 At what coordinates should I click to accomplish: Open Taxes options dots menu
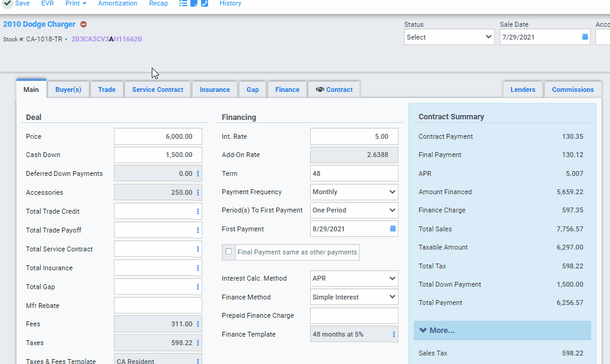click(198, 343)
